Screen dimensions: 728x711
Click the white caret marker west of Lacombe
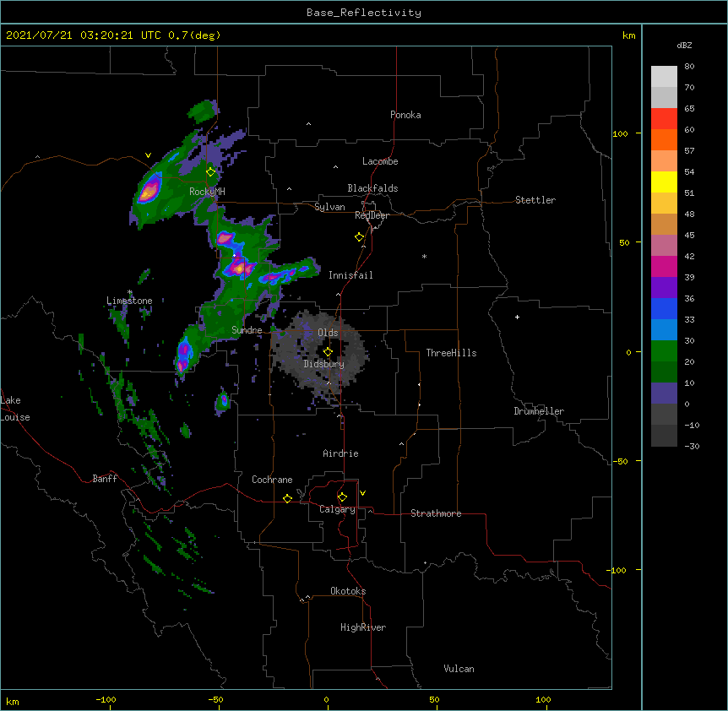point(335,167)
